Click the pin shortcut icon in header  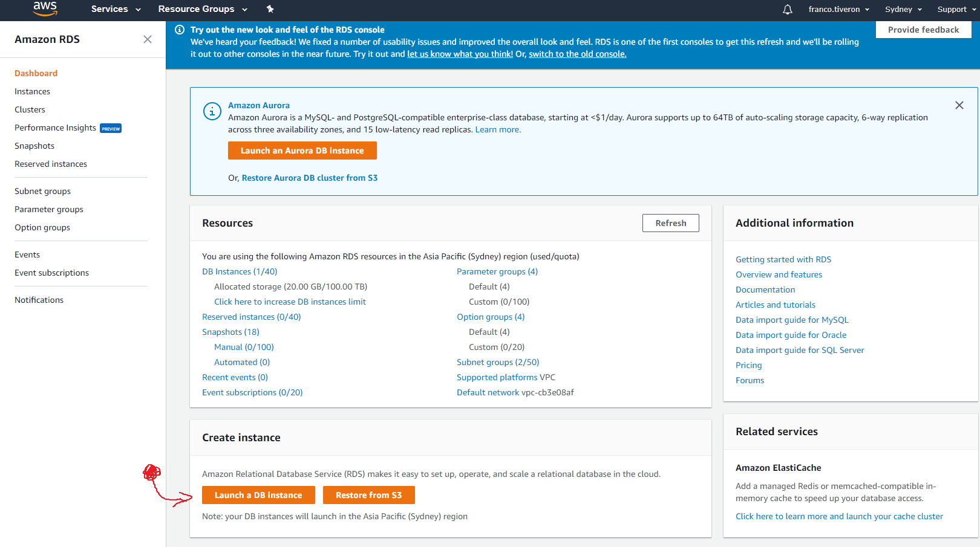pos(270,9)
